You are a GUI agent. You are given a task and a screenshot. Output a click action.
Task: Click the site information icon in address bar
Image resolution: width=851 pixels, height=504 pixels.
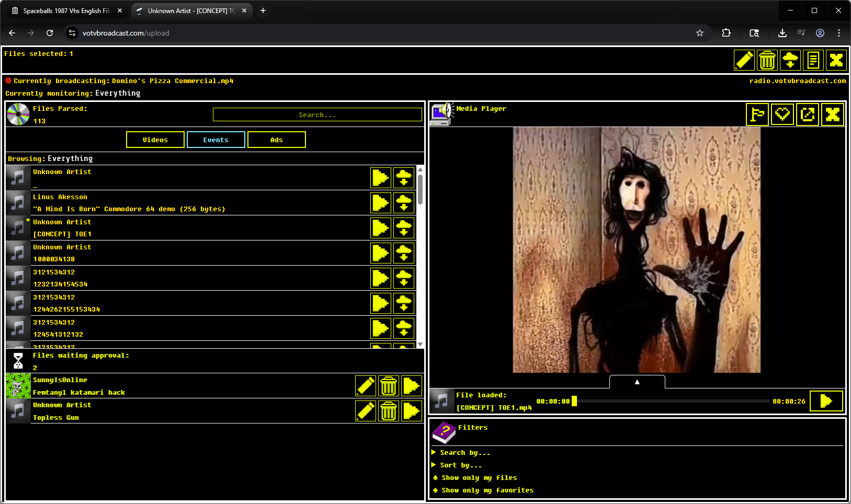[x=72, y=33]
